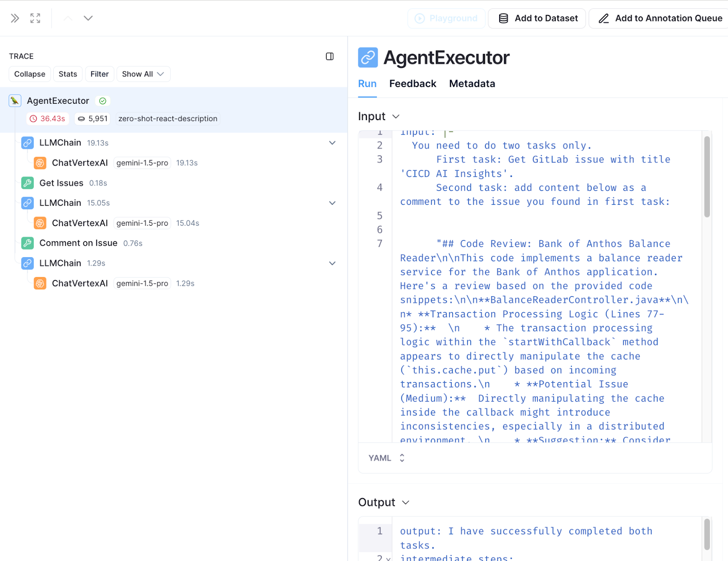Click the double-chevron collapse panel icon
The height and width of the screenshot is (561, 728).
15,18
